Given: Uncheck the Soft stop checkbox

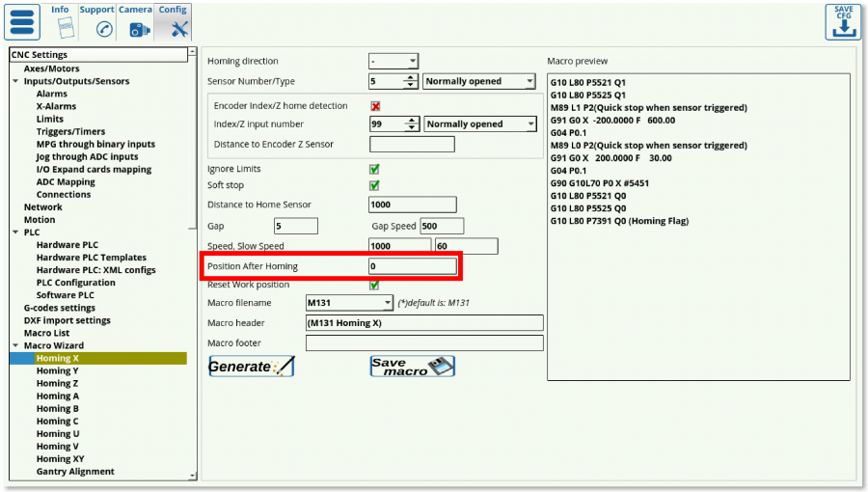Looking at the screenshot, I should pyautogui.click(x=374, y=185).
